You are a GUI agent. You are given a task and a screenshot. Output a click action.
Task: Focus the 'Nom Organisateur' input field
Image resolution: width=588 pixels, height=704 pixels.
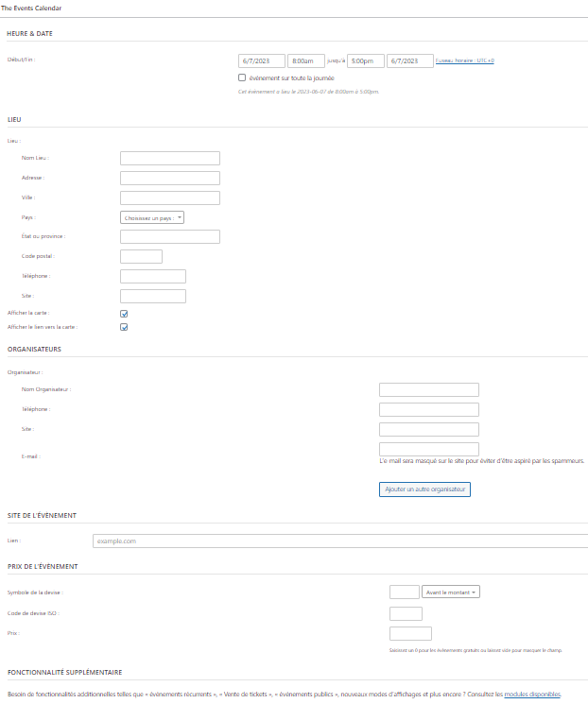tap(428, 389)
